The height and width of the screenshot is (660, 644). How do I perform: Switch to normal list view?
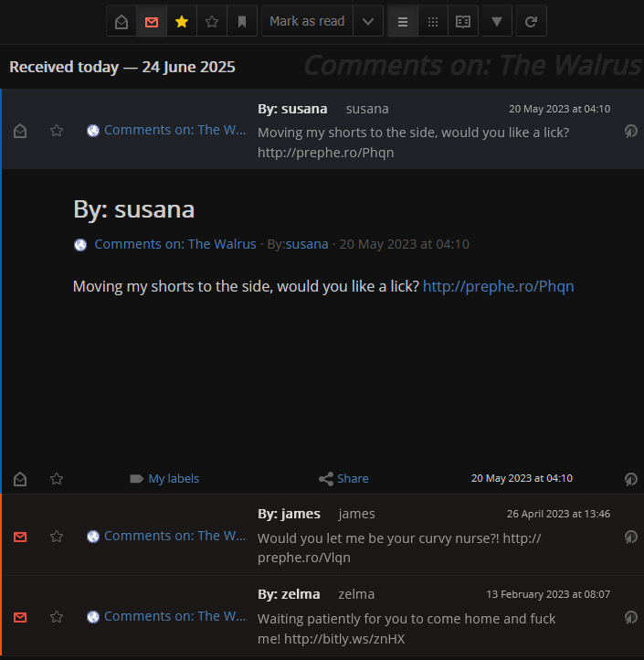coord(403,21)
